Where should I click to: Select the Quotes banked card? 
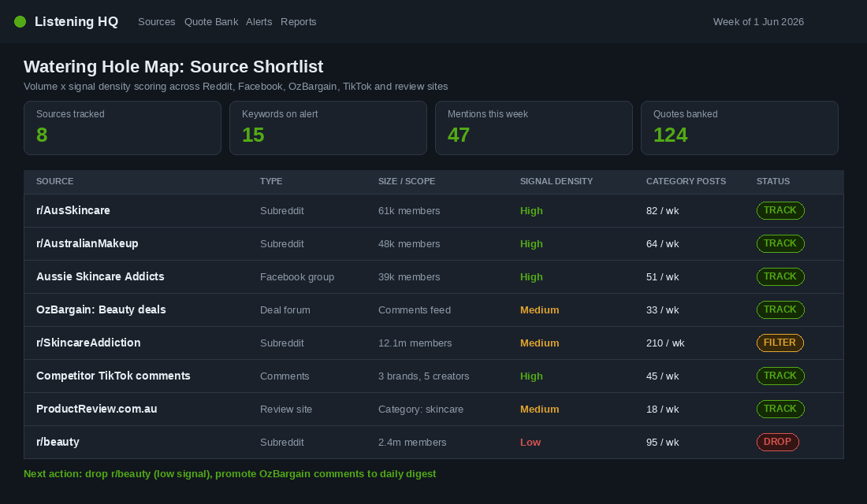[739, 128]
